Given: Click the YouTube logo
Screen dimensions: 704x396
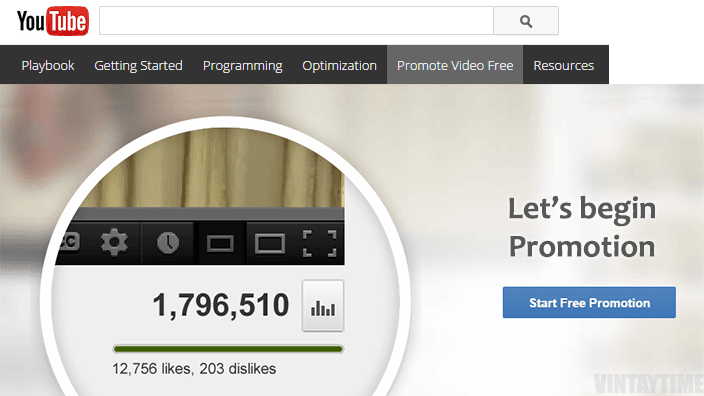Looking at the screenshot, I should (53, 21).
